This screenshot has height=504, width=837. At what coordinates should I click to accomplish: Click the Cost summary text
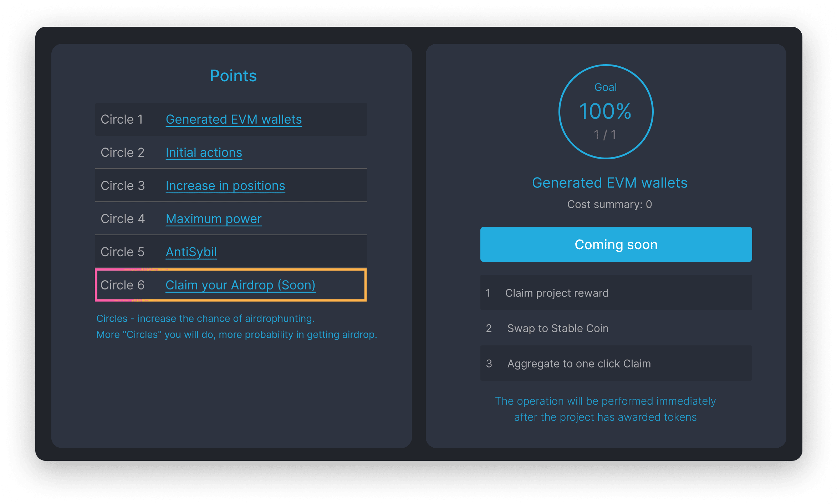click(609, 204)
